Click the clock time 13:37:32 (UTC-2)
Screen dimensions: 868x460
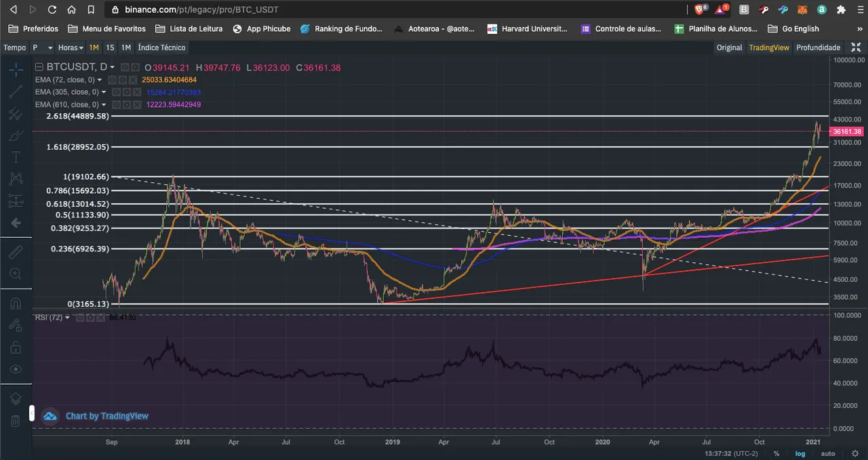click(732, 453)
